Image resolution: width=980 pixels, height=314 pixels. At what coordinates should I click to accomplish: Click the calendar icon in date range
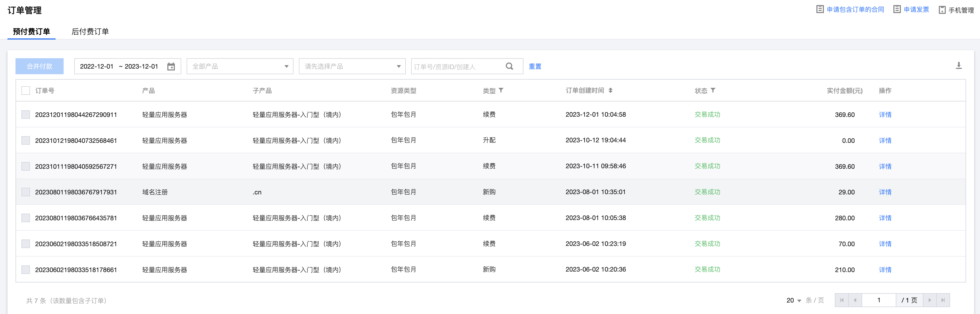[x=171, y=66]
